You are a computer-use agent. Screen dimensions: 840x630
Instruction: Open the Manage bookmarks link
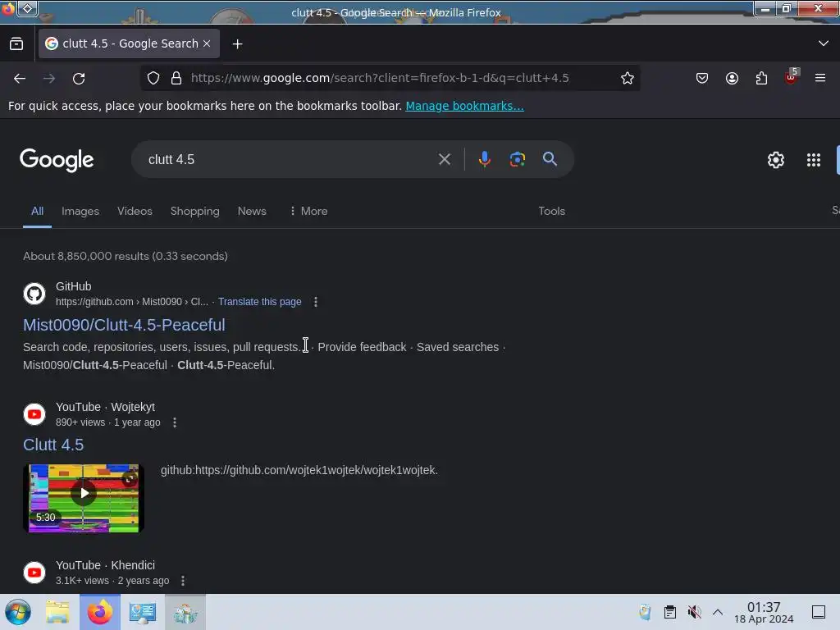pyautogui.click(x=464, y=106)
